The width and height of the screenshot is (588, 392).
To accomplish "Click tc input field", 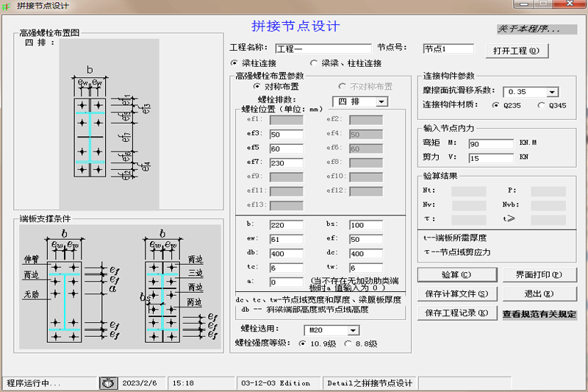I will 287,268.
